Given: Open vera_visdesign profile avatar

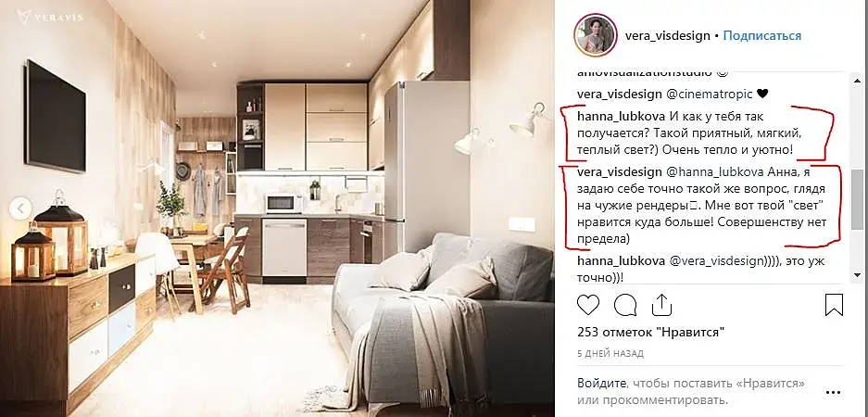Looking at the screenshot, I should pos(596,35).
